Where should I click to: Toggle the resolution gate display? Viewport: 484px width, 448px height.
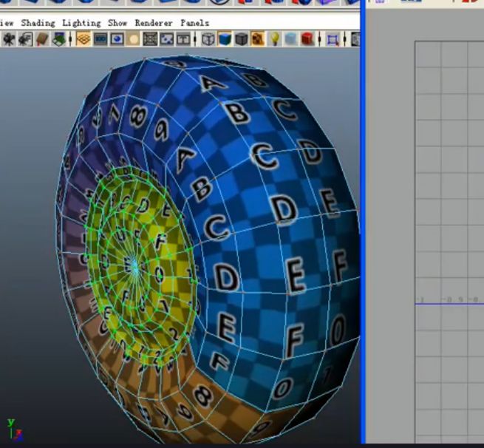tap(117, 39)
